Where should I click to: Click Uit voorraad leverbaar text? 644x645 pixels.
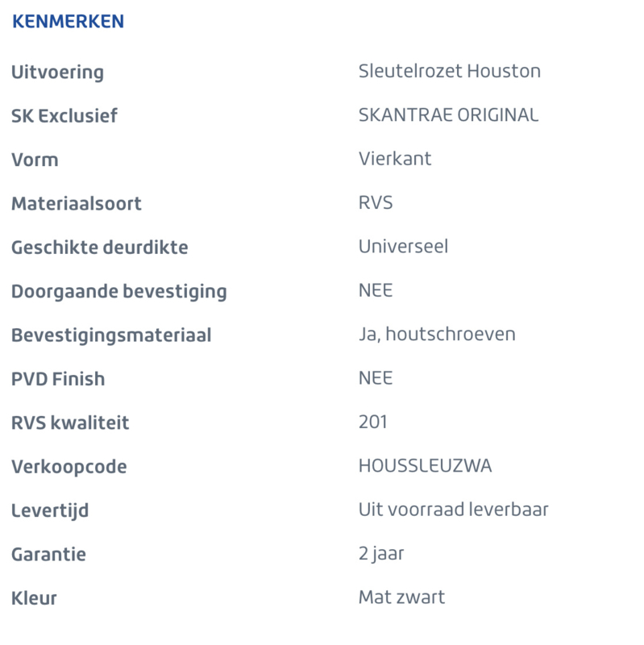coord(453,510)
